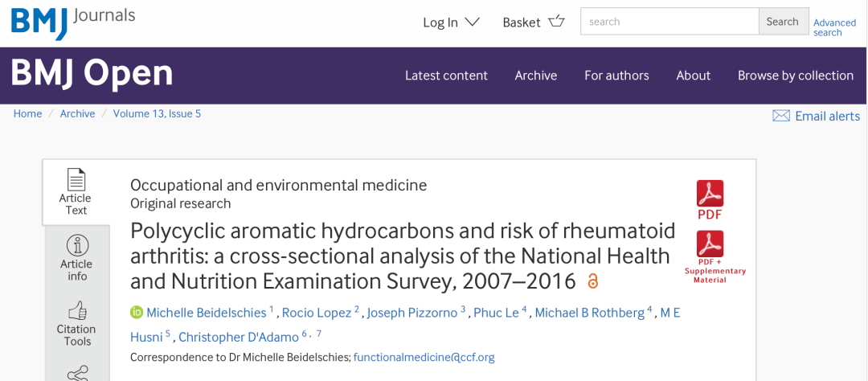
Task: Open the shopping Basket
Action: pos(534,22)
